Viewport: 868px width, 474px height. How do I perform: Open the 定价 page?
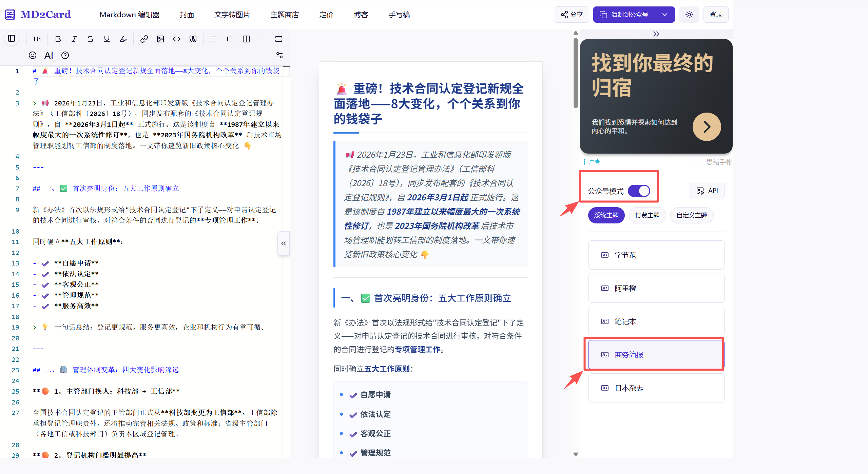pyautogui.click(x=326, y=15)
